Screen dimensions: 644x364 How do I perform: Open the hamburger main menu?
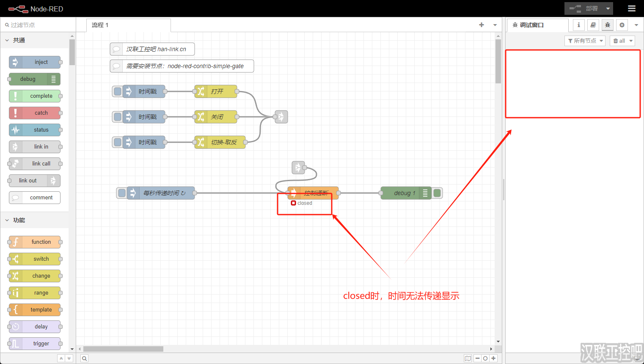631,8
